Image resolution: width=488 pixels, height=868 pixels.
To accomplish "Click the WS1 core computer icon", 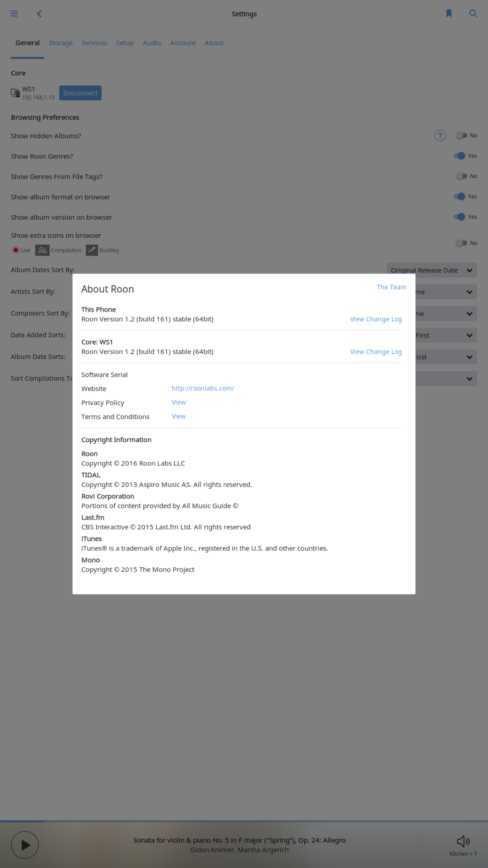I will point(15,93).
